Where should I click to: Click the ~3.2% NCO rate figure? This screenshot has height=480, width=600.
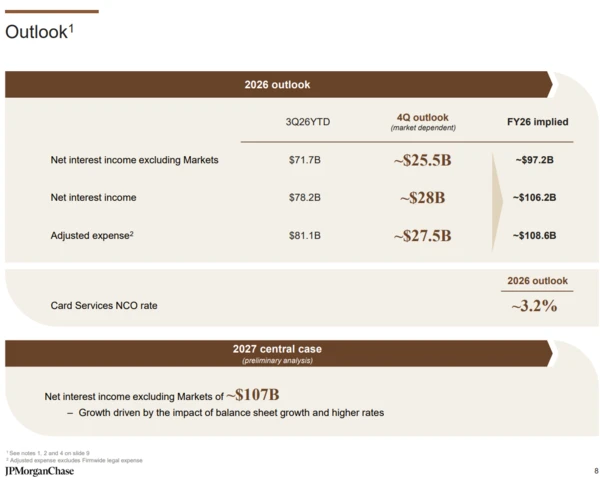(535, 305)
